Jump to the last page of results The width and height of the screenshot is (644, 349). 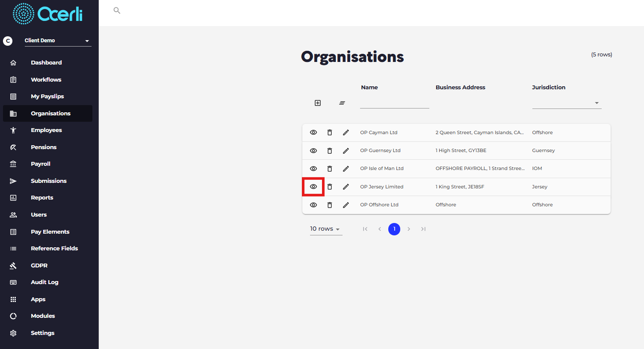click(423, 229)
